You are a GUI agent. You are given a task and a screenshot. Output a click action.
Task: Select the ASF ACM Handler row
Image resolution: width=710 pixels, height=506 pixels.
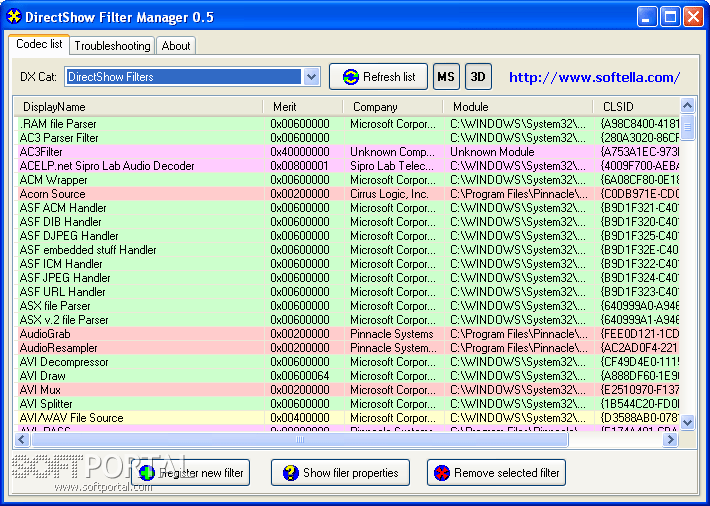click(347, 208)
